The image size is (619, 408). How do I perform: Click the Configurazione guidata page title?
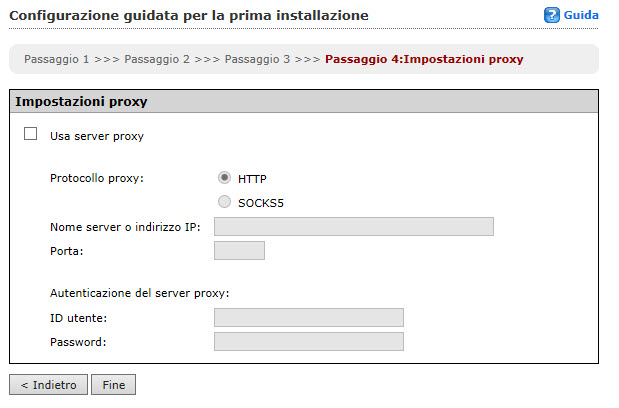tap(189, 16)
